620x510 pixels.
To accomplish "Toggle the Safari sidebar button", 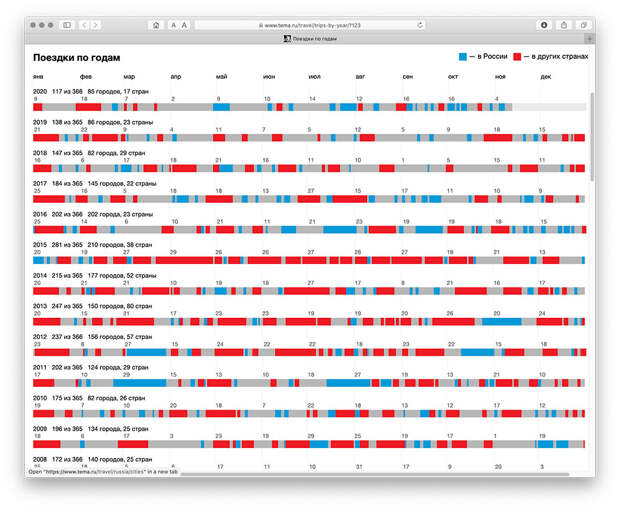I will coord(66,24).
